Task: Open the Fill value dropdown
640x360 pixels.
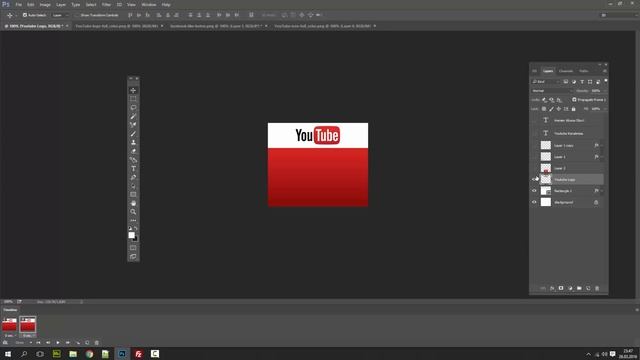Action: coord(604,109)
